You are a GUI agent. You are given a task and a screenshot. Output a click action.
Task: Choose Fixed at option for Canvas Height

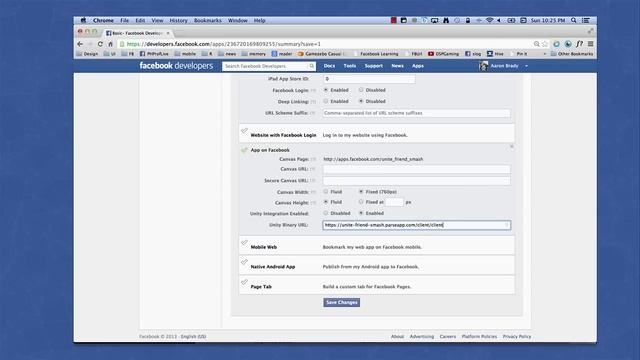(361, 202)
